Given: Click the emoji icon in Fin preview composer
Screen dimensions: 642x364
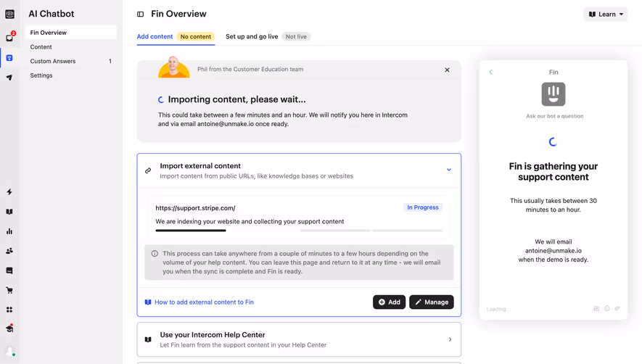Looking at the screenshot, I should click(x=606, y=308).
